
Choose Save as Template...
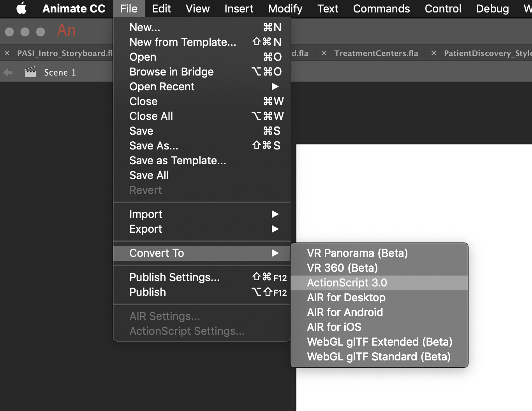click(202, 160)
